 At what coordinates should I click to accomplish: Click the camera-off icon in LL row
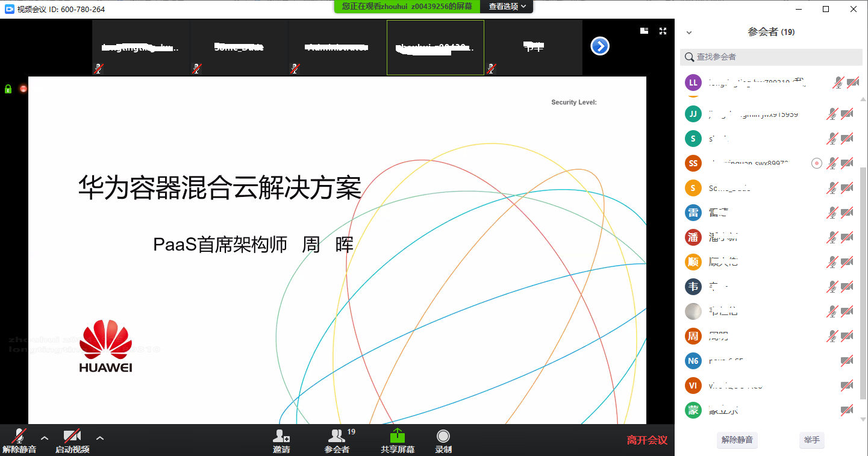click(x=852, y=83)
